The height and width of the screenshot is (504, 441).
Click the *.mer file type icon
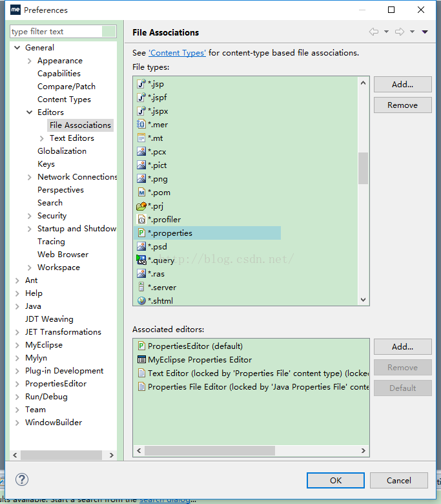point(141,125)
